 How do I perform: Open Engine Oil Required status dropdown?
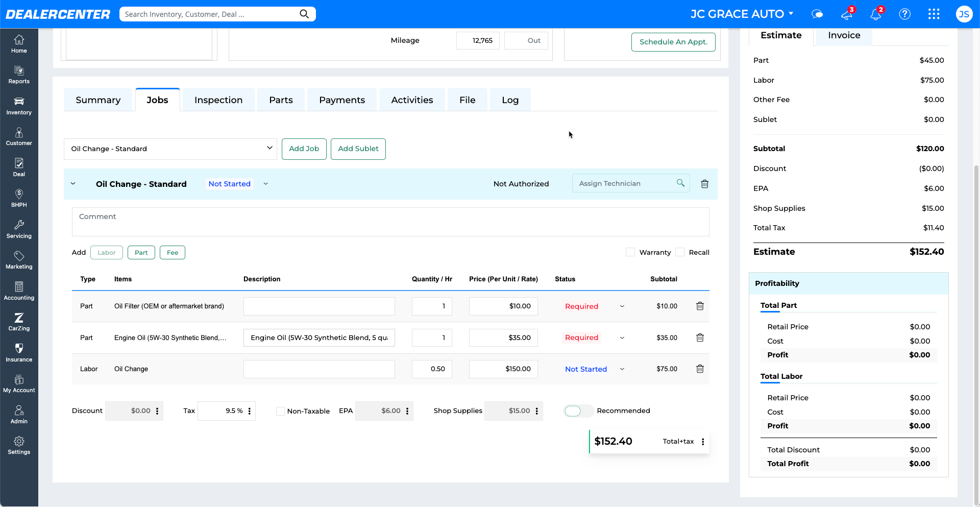coord(622,337)
